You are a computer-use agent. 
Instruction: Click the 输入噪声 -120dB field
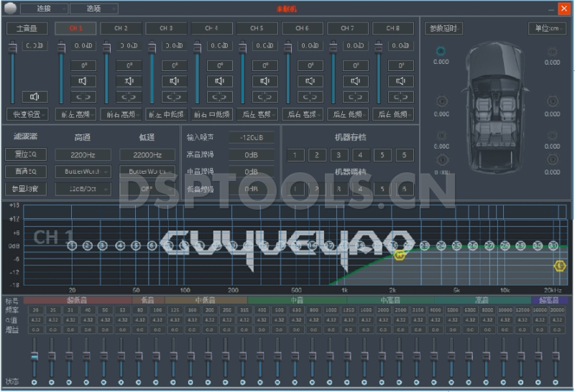[252, 137]
